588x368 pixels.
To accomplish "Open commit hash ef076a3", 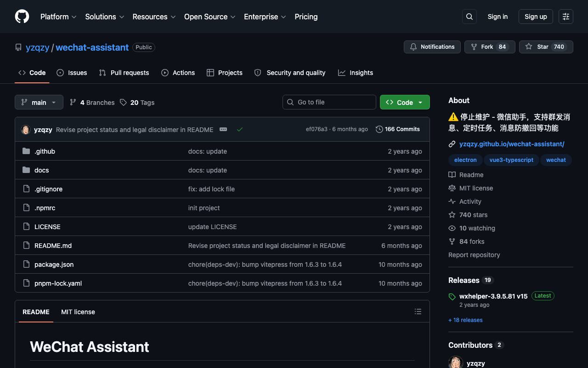I will (x=317, y=129).
